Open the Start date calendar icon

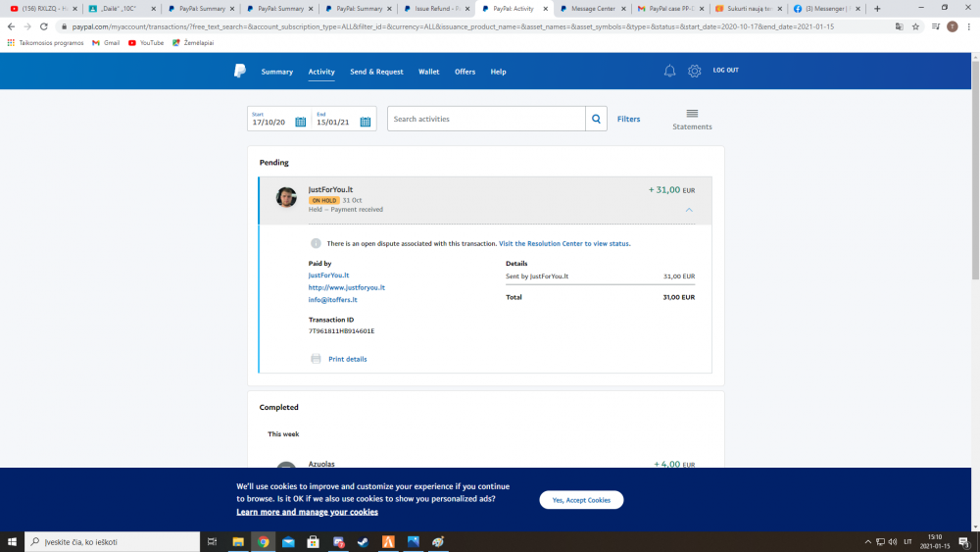click(301, 122)
